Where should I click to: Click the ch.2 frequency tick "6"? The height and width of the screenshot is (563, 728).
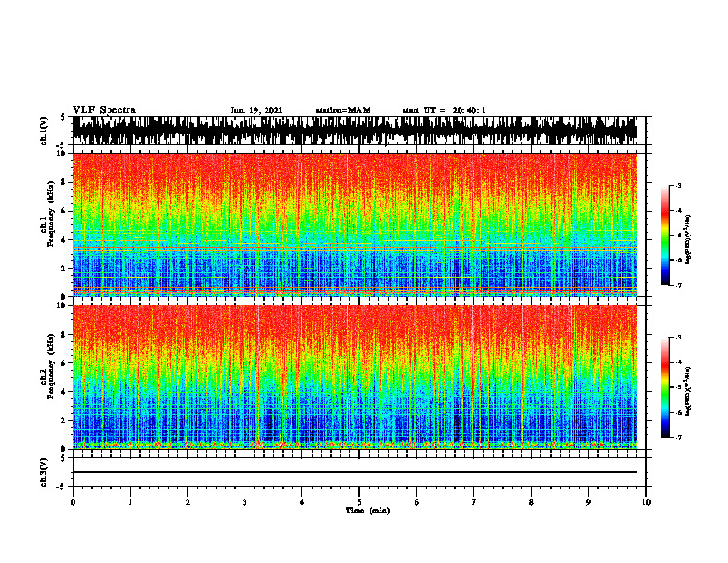[64, 363]
